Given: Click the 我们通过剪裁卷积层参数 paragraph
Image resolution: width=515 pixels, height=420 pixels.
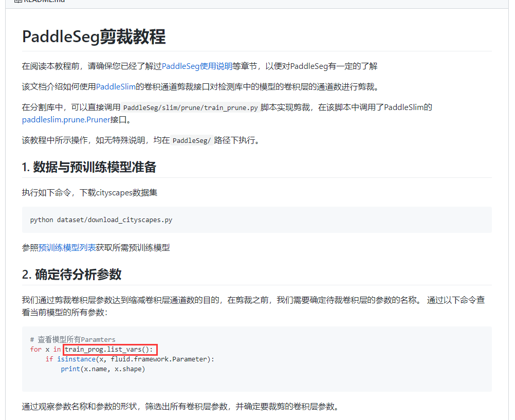Looking at the screenshot, I should click(253, 306).
